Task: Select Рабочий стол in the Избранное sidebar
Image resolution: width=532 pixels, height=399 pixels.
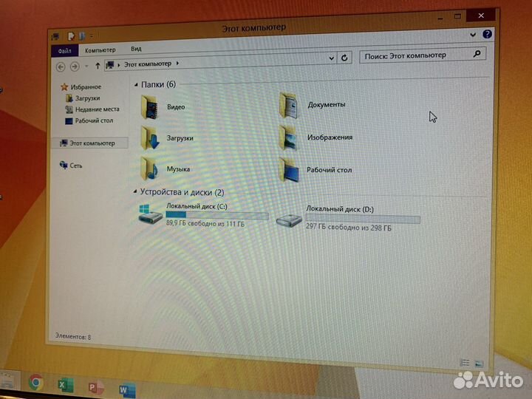Action: tap(93, 120)
